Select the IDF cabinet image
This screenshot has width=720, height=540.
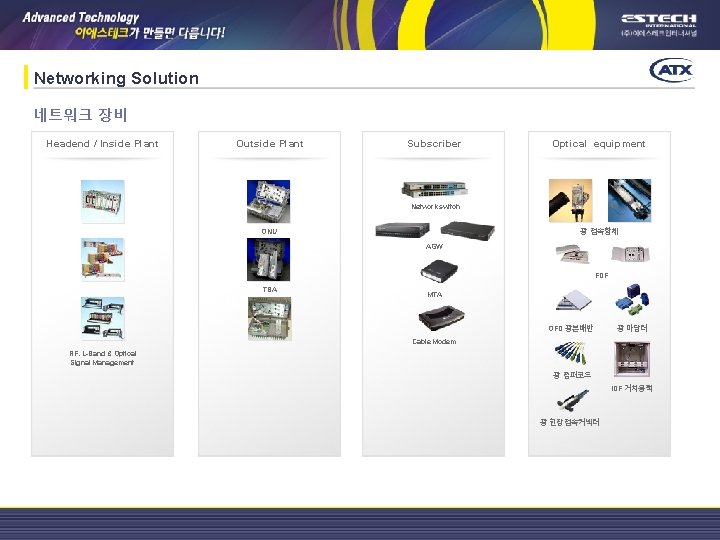point(632,359)
